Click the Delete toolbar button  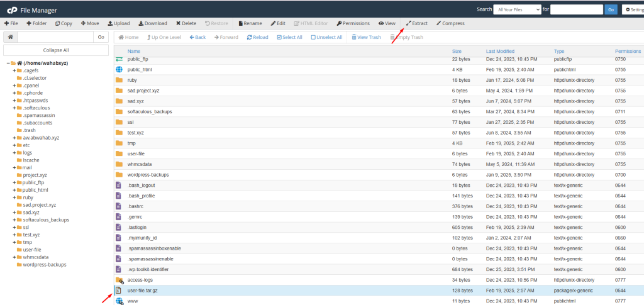(186, 23)
